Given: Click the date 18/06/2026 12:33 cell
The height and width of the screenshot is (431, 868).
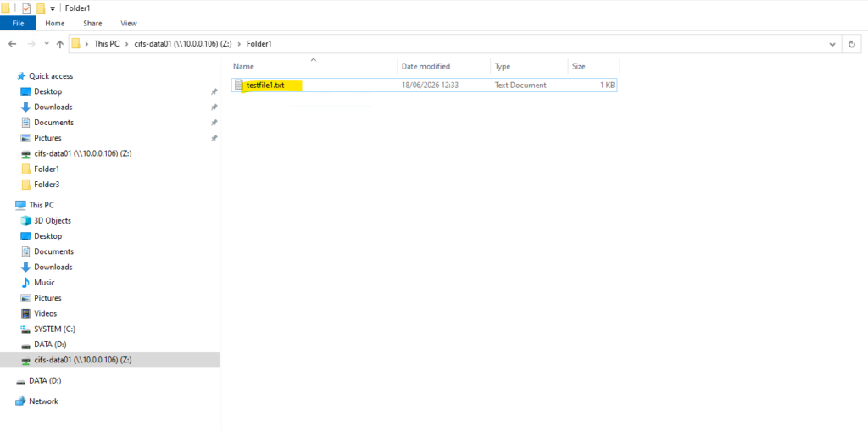Looking at the screenshot, I should (430, 86).
